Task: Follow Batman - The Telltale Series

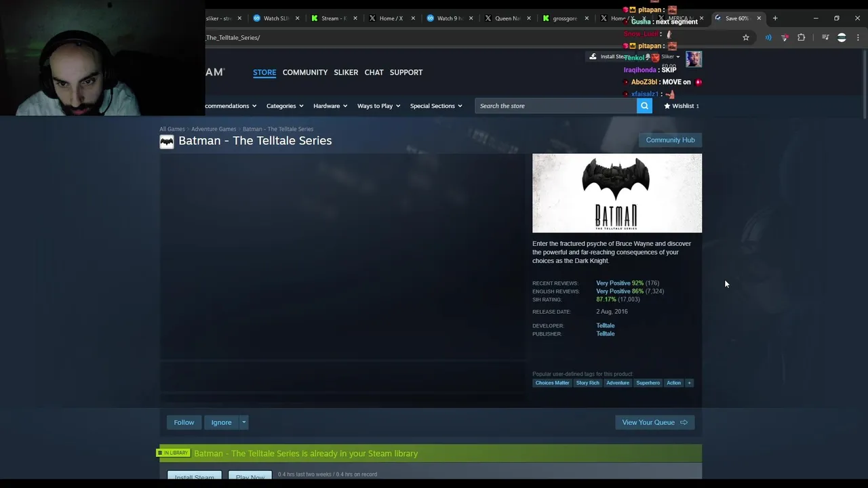Action: (184, 422)
